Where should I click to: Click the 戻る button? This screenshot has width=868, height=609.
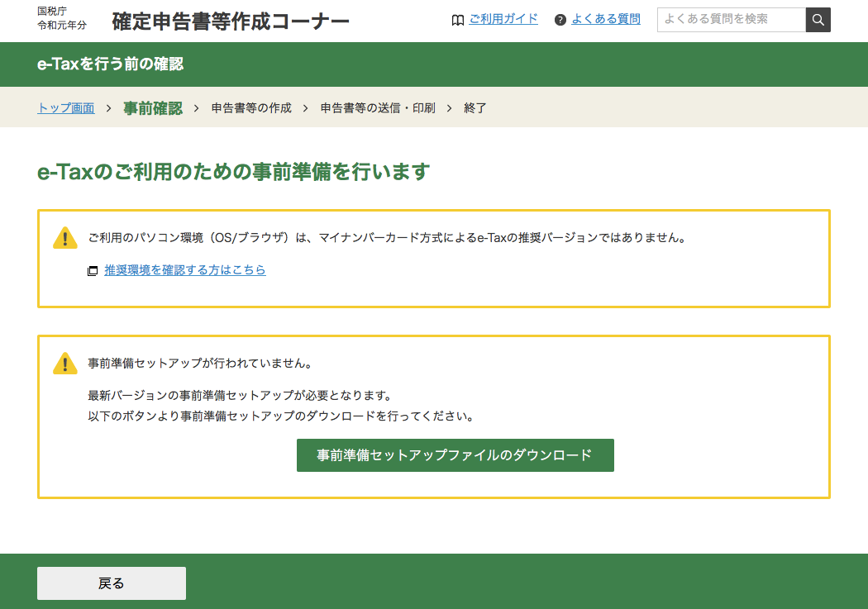[x=111, y=583]
